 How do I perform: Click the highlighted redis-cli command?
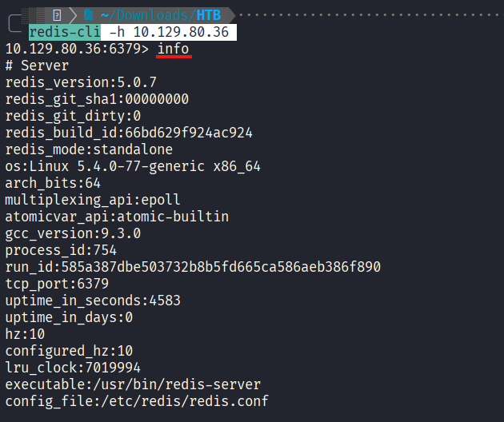pyautogui.click(x=65, y=32)
